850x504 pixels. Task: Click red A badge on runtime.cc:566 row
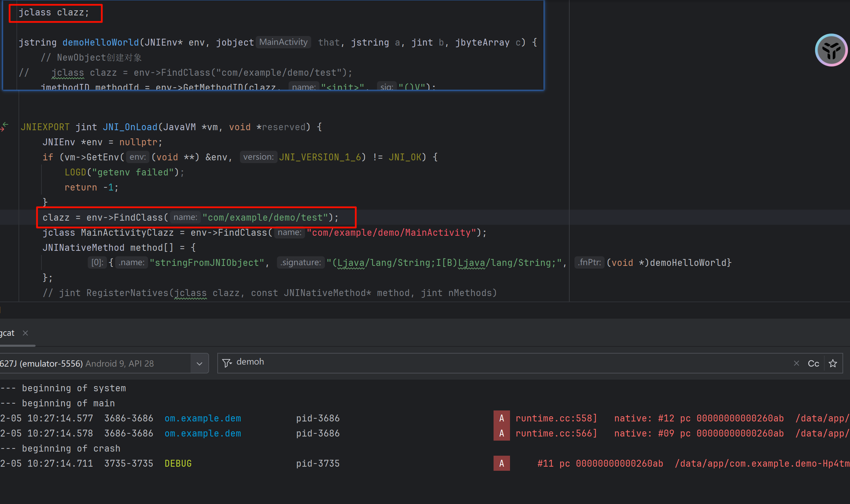click(x=501, y=433)
